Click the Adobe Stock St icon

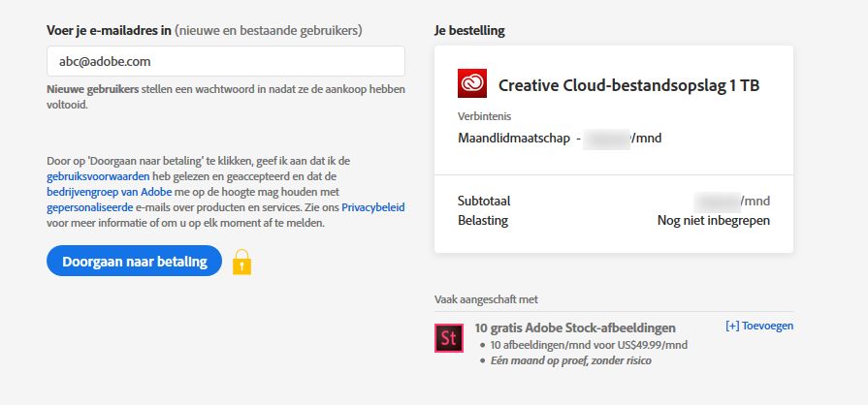tap(448, 338)
